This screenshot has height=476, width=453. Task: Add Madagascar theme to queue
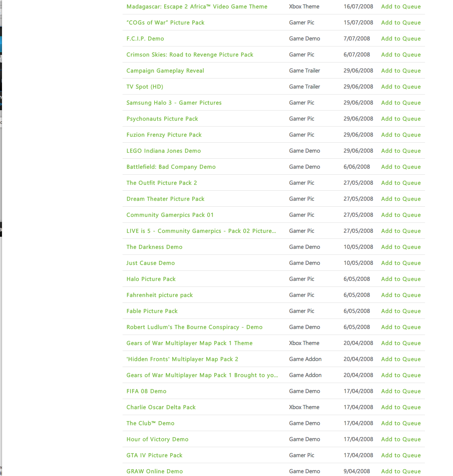click(x=401, y=7)
